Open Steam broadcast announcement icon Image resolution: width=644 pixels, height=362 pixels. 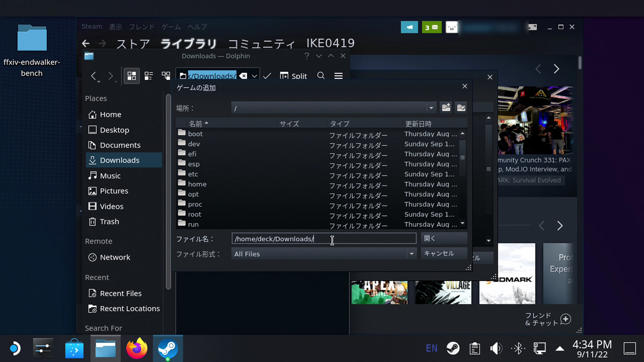pyautogui.click(x=409, y=27)
